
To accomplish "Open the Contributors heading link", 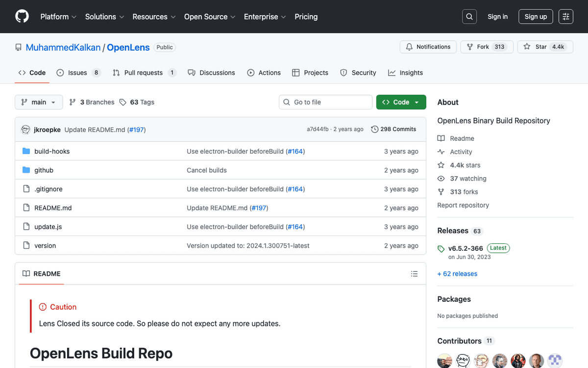I will coord(466,341).
